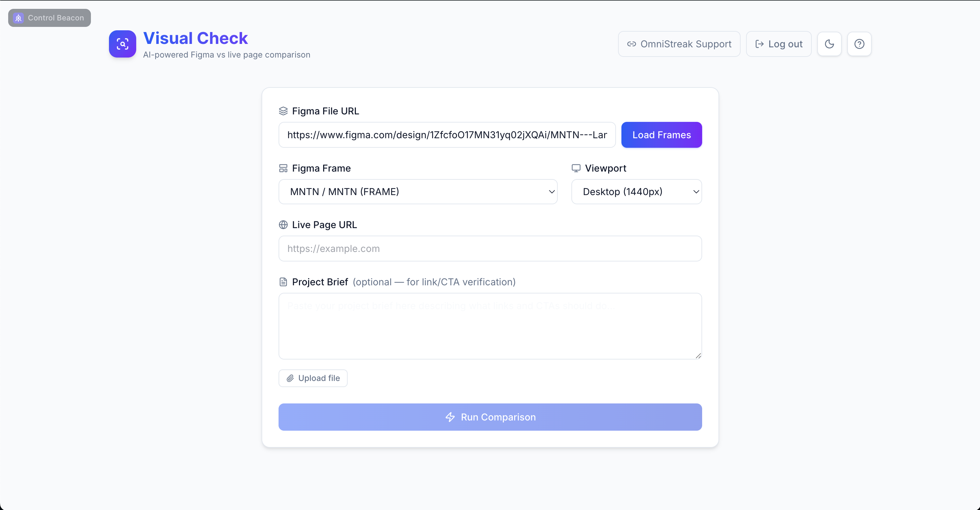Click into the Figma File URL field
The width and height of the screenshot is (980, 510).
pyautogui.click(x=447, y=135)
